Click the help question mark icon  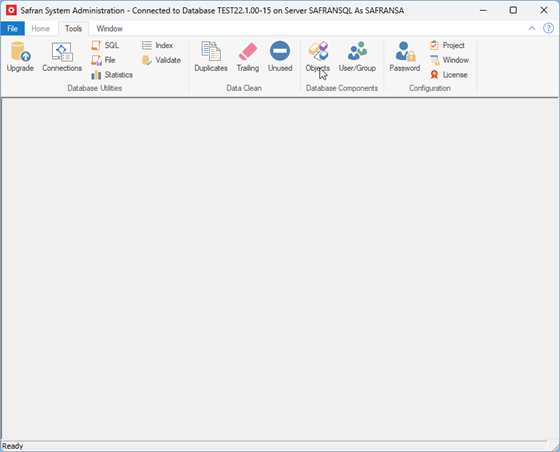[548, 28]
